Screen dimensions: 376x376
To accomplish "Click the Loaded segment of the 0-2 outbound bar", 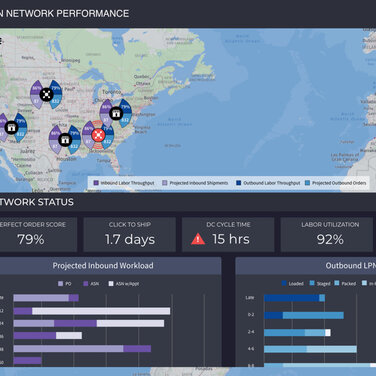I will coord(274,315).
